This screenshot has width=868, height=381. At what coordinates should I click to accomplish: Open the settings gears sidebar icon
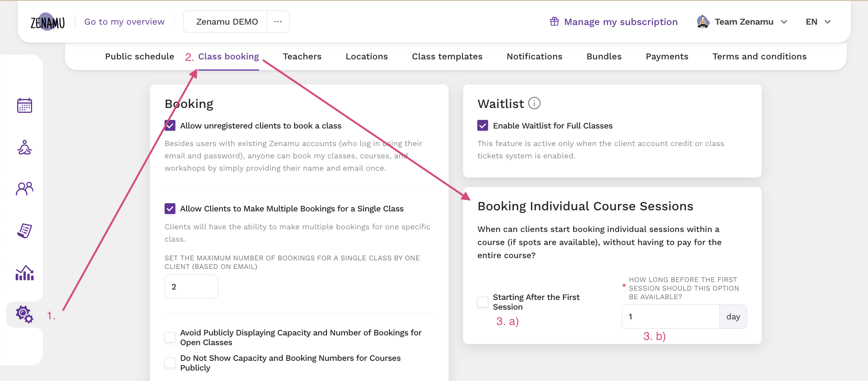[x=25, y=315]
